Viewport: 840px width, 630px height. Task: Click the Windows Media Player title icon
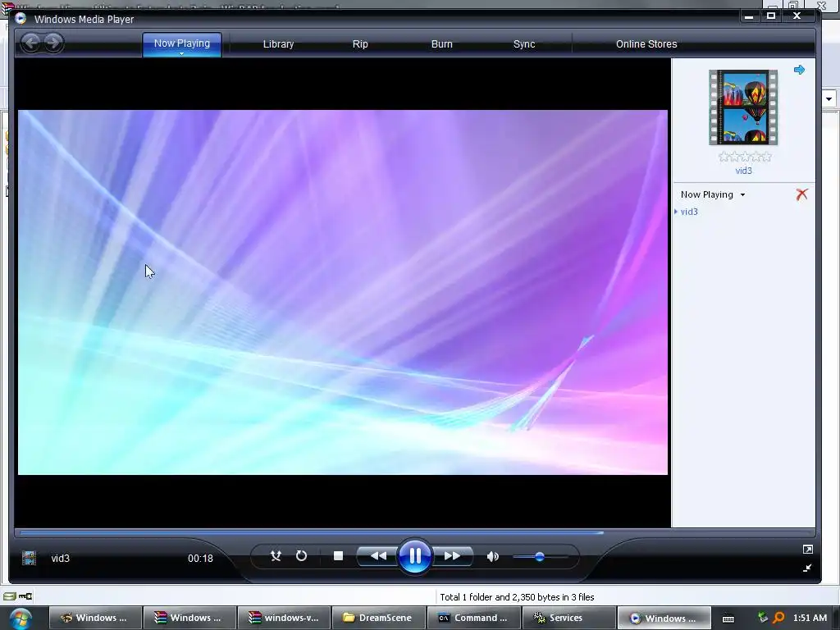click(21, 19)
